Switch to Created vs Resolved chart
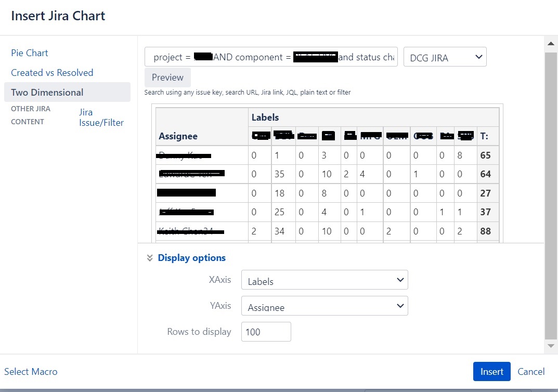The width and height of the screenshot is (558, 392). pyautogui.click(x=52, y=73)
